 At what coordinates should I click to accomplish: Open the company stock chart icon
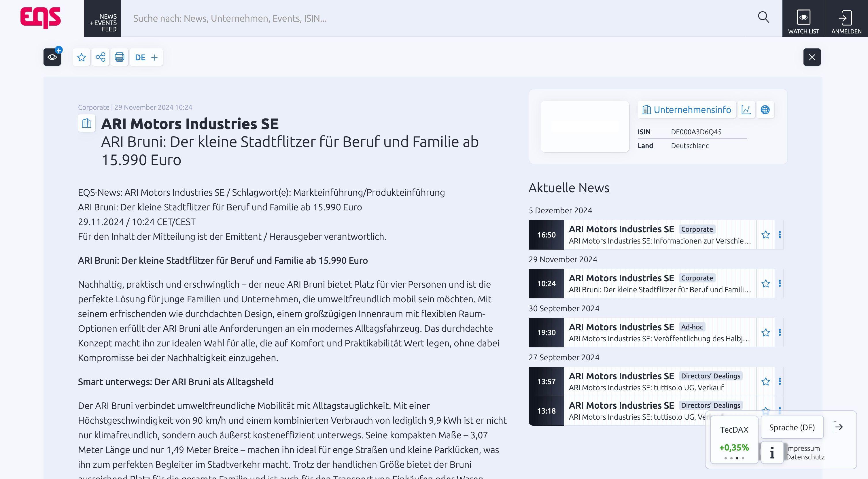[746, 110]
